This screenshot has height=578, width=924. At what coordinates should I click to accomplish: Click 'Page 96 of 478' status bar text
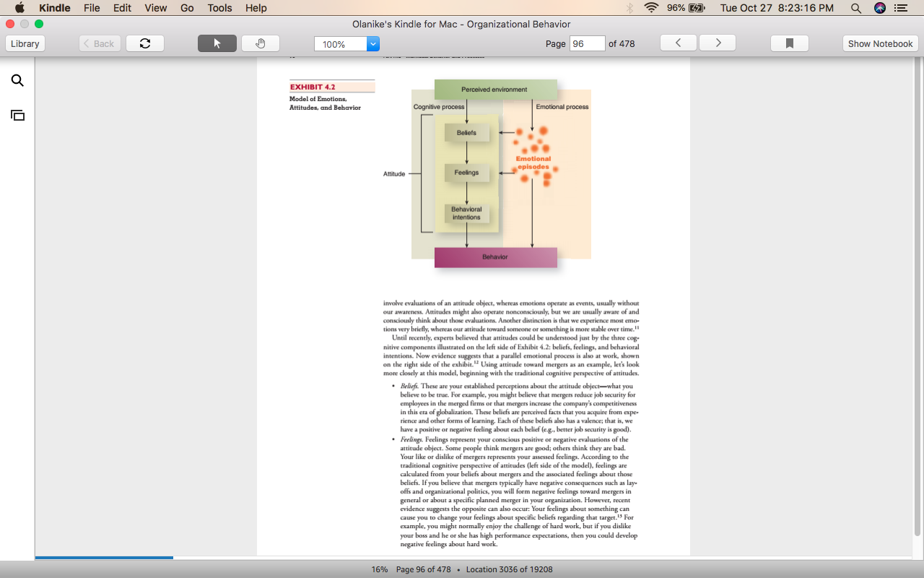click(424, 569)
